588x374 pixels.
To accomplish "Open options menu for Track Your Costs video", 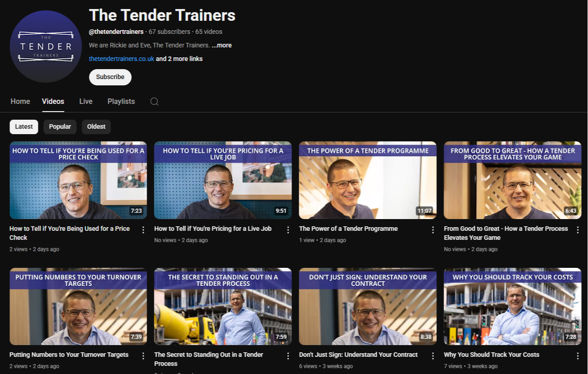I will 578,356.
